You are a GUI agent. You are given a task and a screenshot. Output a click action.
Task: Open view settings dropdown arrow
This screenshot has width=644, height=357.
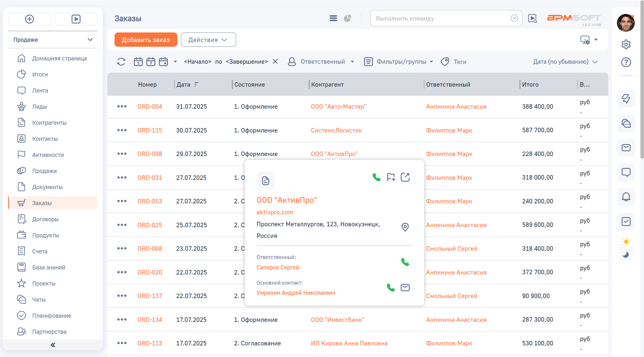tap(596, 40)
